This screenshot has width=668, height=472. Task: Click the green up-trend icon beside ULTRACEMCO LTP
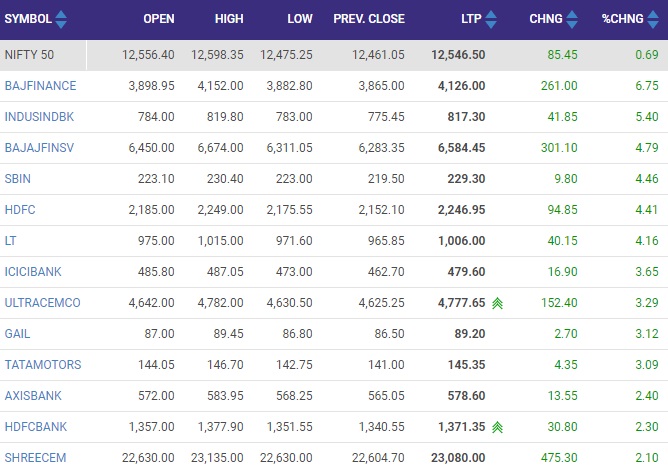pyautogui.click(x=497, y=303)
